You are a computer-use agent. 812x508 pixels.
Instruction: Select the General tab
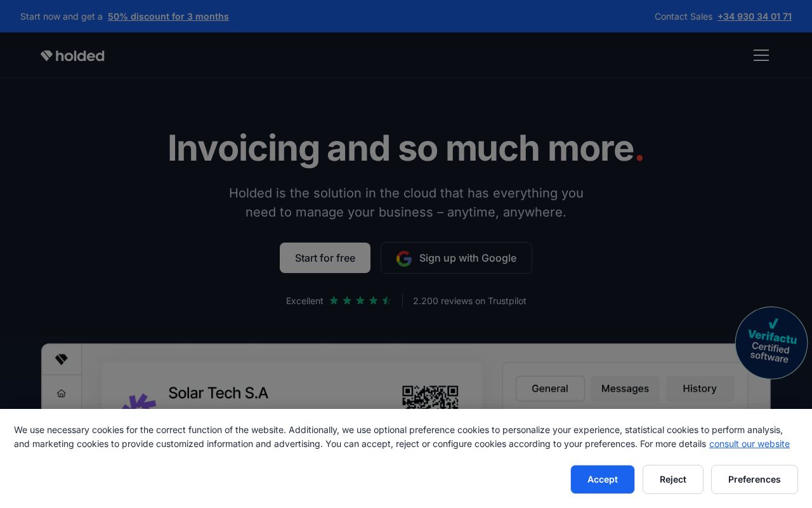click(x=550, y=389)
